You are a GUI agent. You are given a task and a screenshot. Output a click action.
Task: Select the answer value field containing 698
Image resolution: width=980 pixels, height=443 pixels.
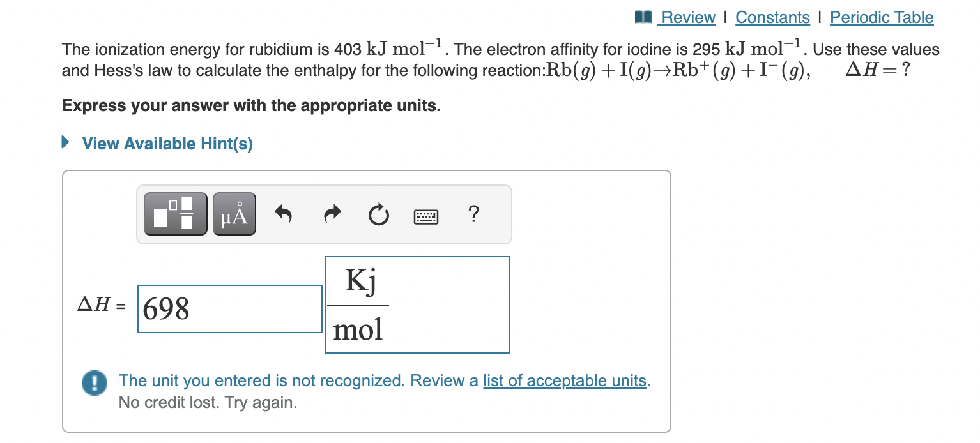coord(229,308)
